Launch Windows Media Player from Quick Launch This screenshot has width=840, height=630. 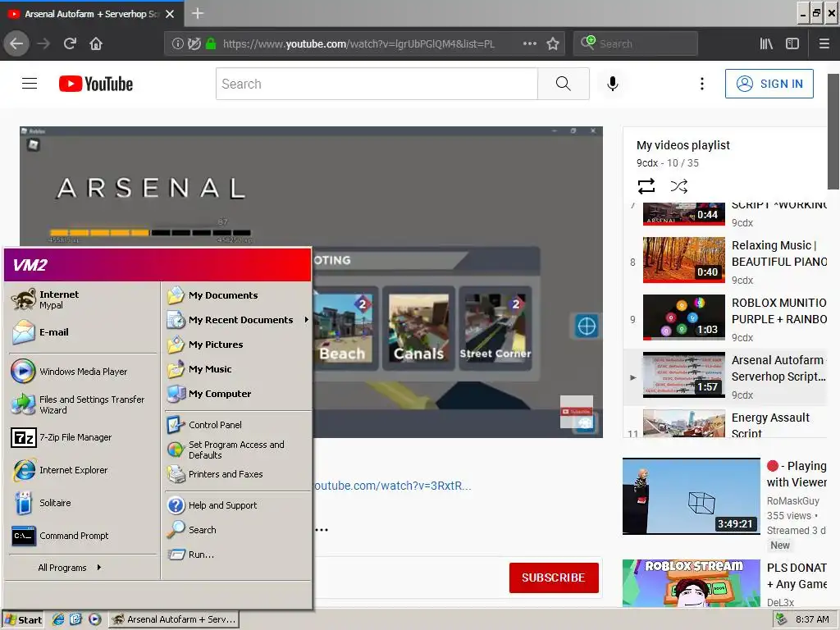pyautogui.click(x=95, y=619)
